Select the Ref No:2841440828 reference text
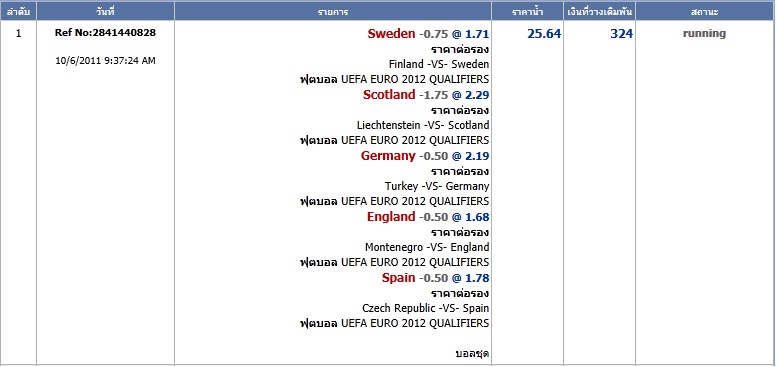This screenshot has width=777, height=367. [106, 33]
